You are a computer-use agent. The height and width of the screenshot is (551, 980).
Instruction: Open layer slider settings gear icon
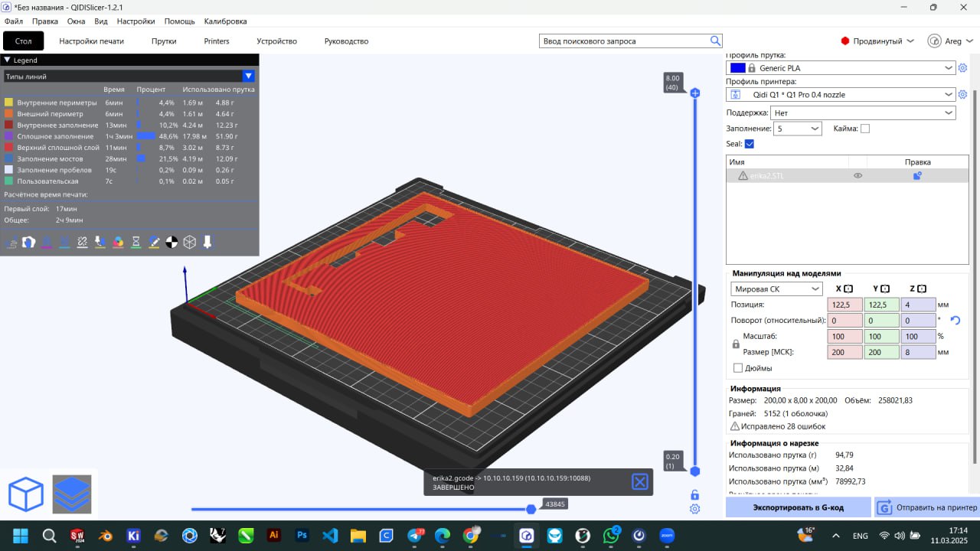(694, 509)
